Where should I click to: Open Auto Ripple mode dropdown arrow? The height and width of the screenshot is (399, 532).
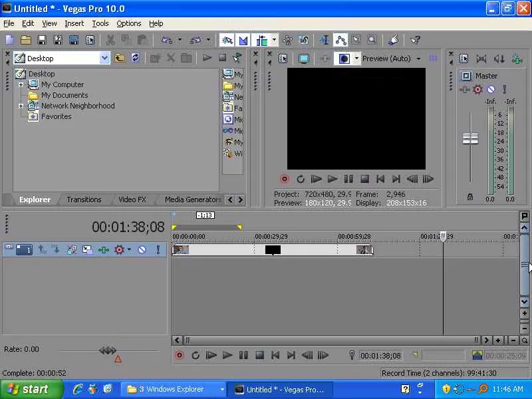pyautogui.click(x=274, y=40)
